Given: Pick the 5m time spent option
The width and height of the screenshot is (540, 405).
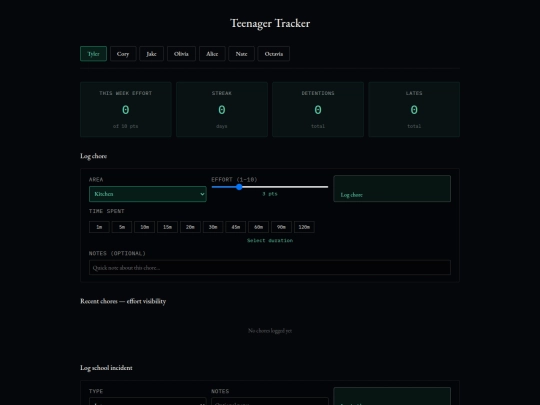Looking at the screenshot, I should tap(122, 227).
